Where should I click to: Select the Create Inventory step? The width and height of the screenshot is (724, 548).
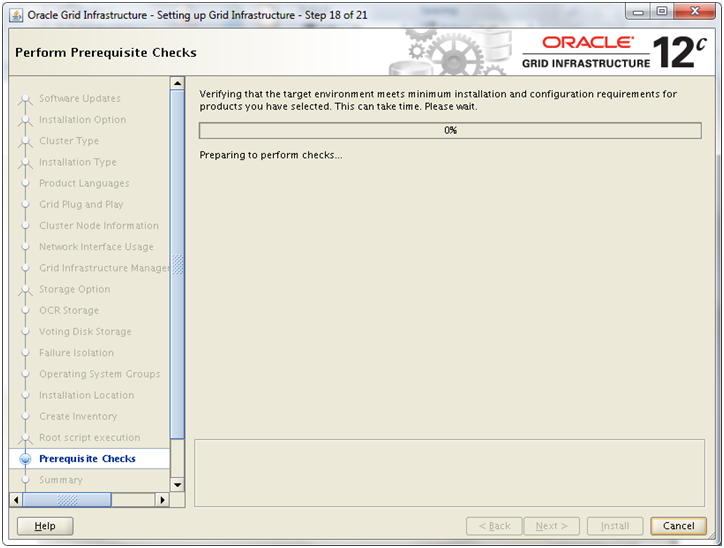pos(78,417)
